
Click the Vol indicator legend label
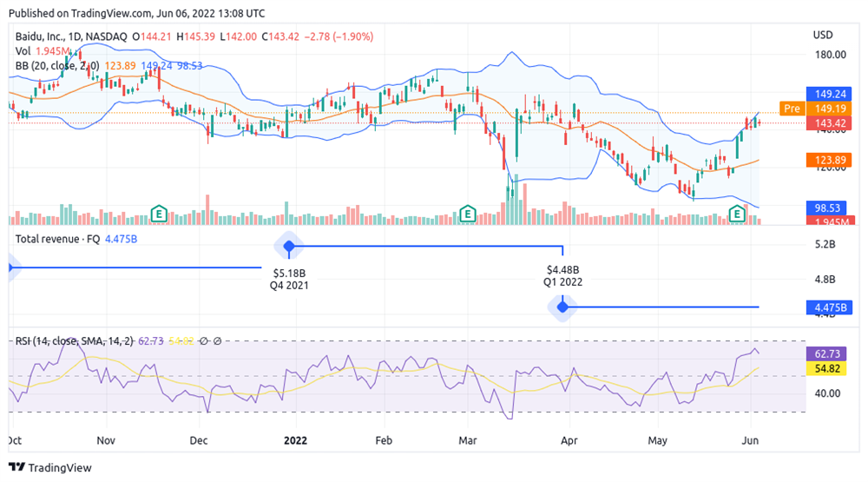coord(23,51)
